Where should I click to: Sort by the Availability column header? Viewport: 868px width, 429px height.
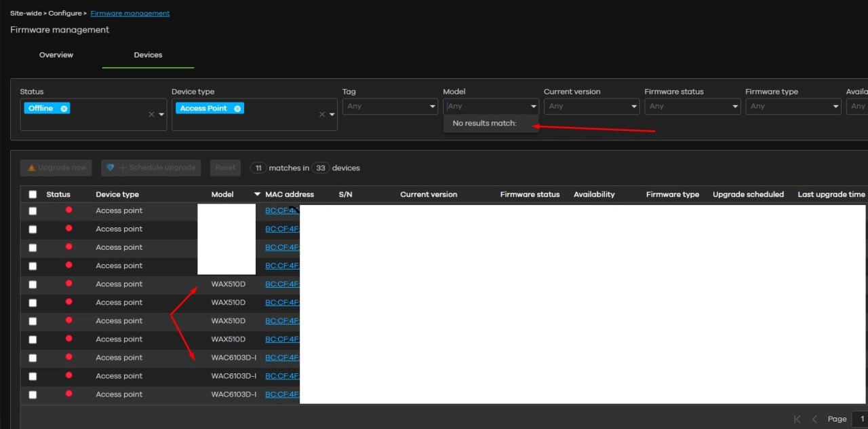click(594, 194)
